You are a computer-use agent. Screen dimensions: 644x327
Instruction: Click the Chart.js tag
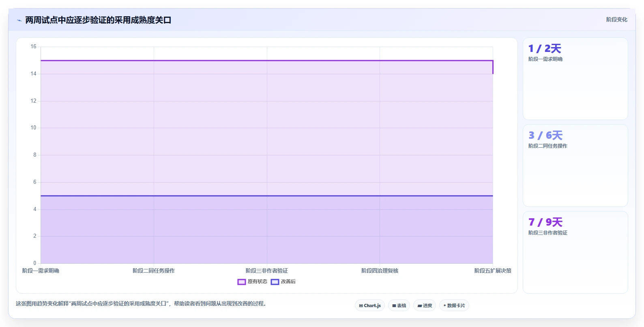pyautogui.click(x=370, y=305)
